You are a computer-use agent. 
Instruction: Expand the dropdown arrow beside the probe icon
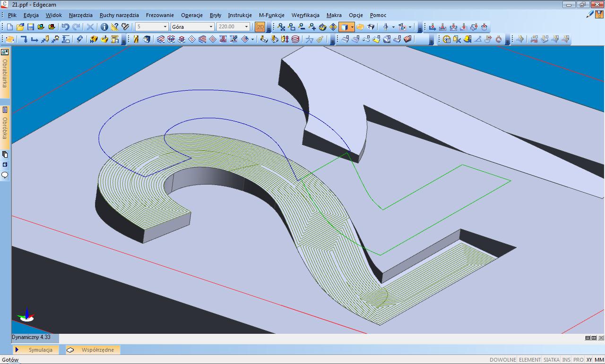pos(393,27)
